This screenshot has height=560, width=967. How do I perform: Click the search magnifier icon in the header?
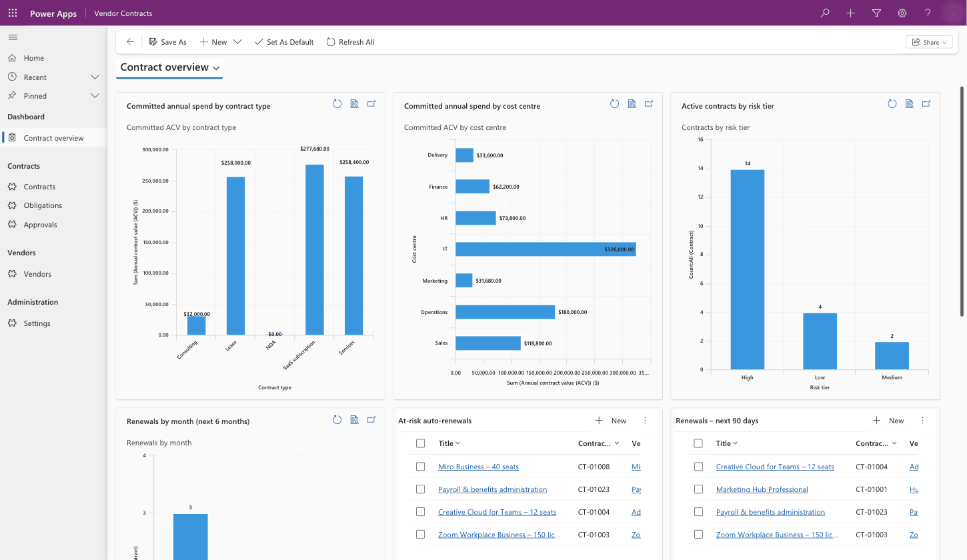click(x=825, y=13)
